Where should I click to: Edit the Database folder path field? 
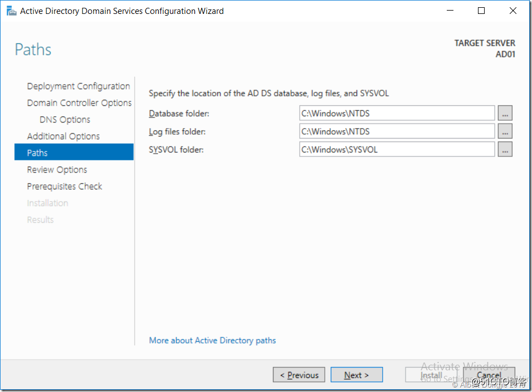pos(397,113)
